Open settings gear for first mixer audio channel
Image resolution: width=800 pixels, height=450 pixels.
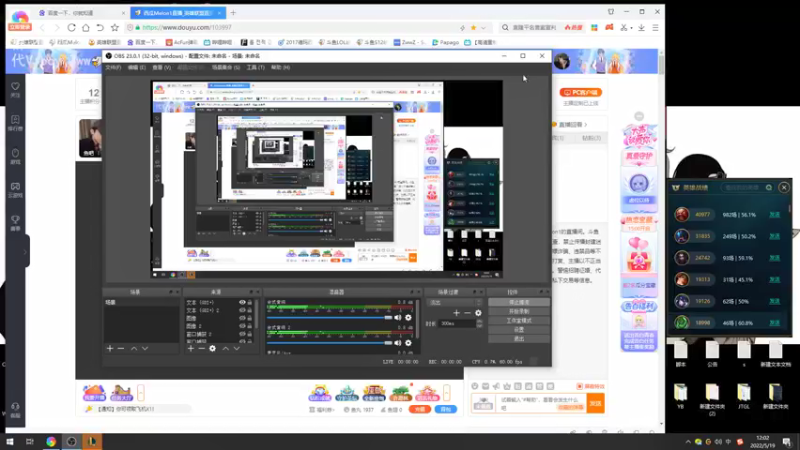[x=408, y=317]
